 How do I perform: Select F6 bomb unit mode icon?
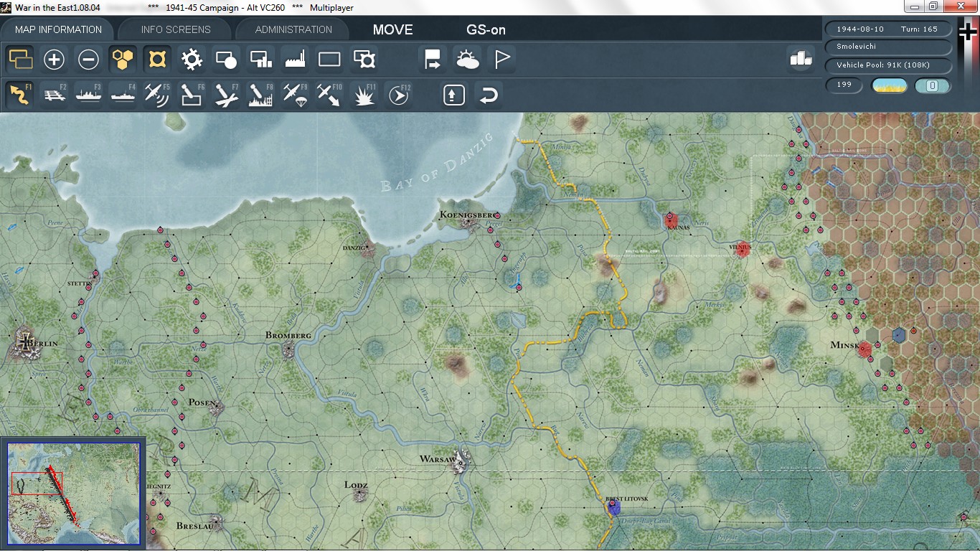192,95
